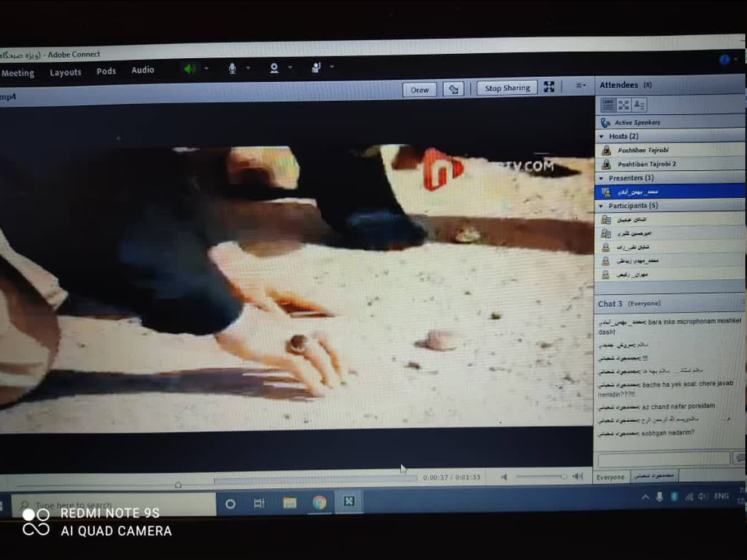Show hidden system tray icons
This screenshot has width=747, height=560.
coord(645,497)
